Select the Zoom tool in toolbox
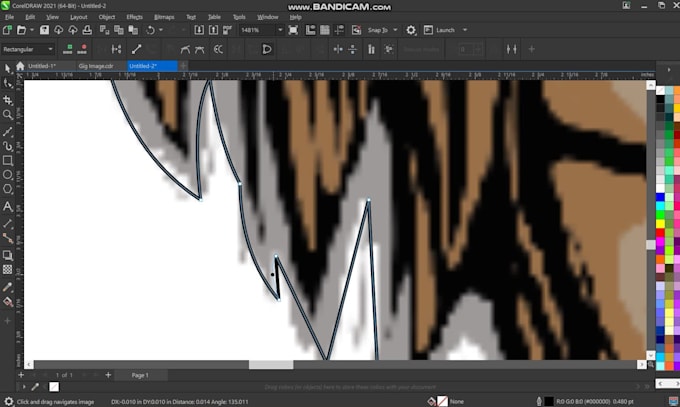 tap(7, 115)
